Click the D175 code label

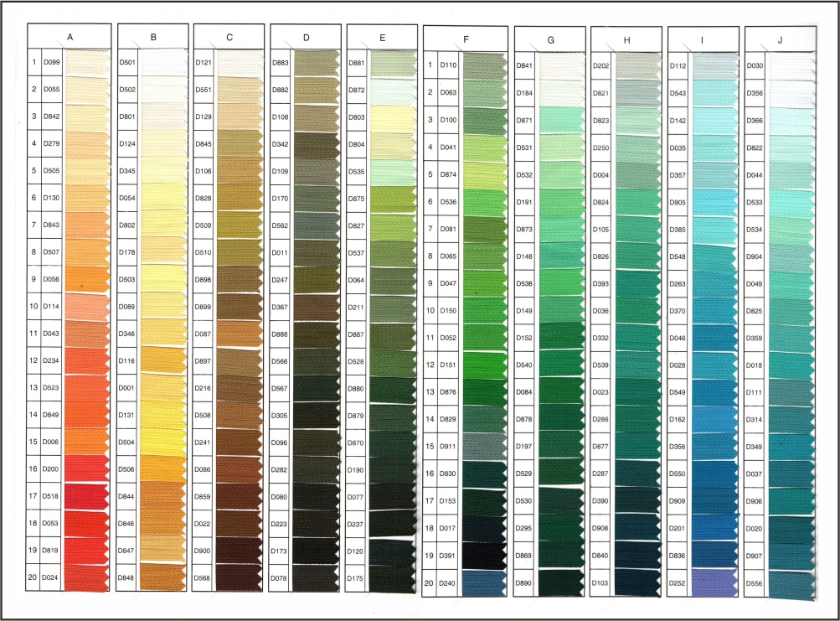coord(354,578)
